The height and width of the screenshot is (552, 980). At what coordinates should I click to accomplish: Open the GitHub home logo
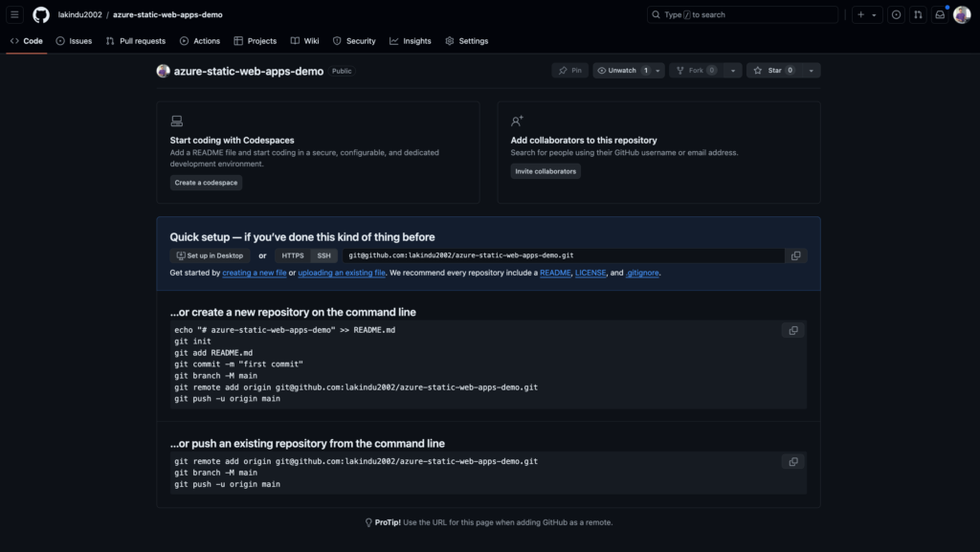pos(39,14)
